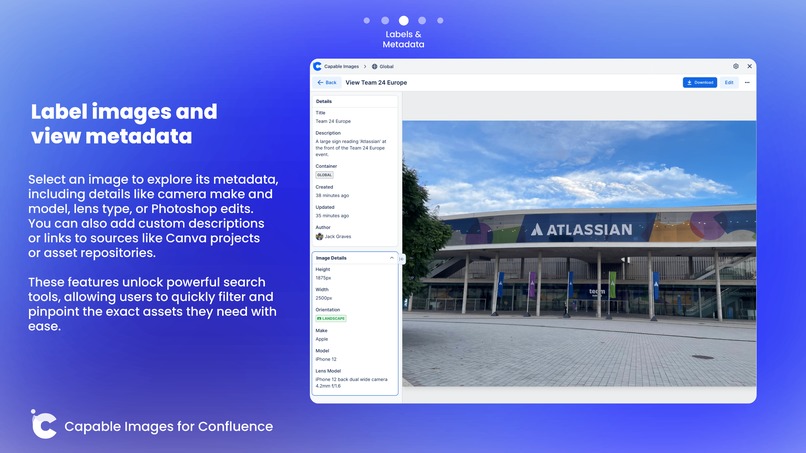Close the Capable Images dialog

click(749, 66)
